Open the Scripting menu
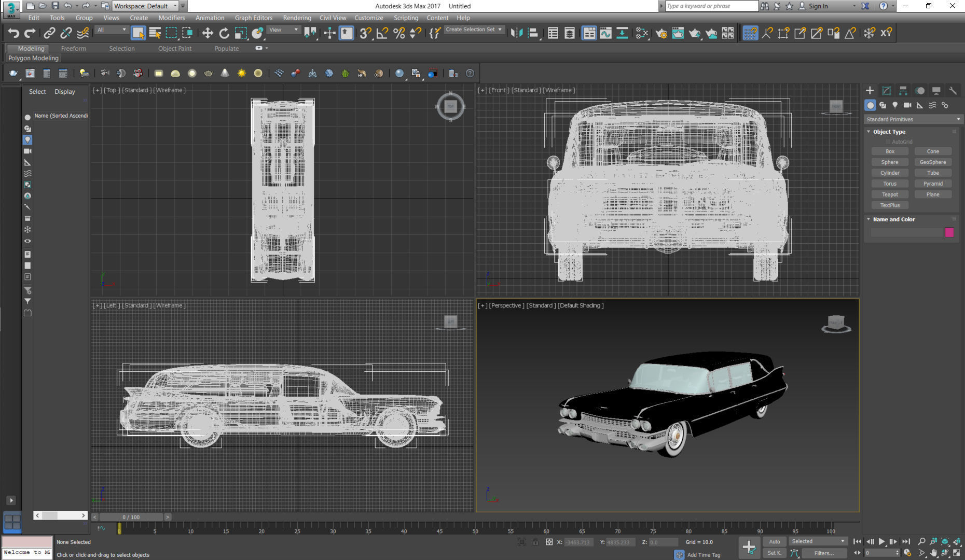The width and height of the screenshot is (965, 560). [x=406, y=18]
